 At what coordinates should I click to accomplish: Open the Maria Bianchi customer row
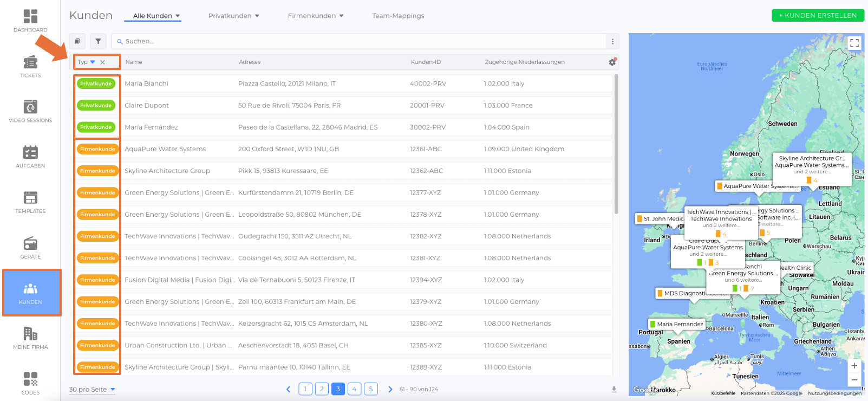(x=146, y=83)
